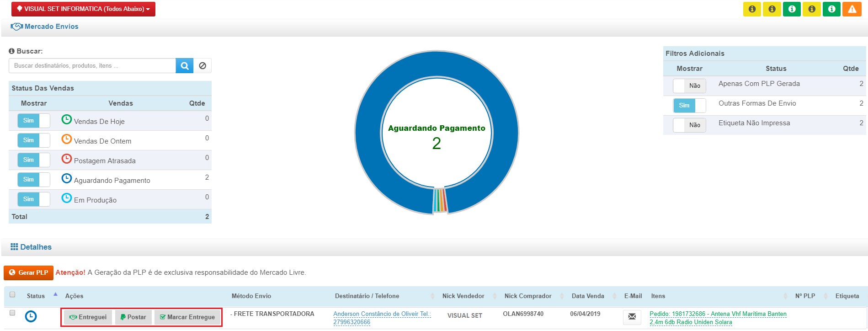Click the Buscar destinatários search field

pyautogui.click(x=92, y=66)
